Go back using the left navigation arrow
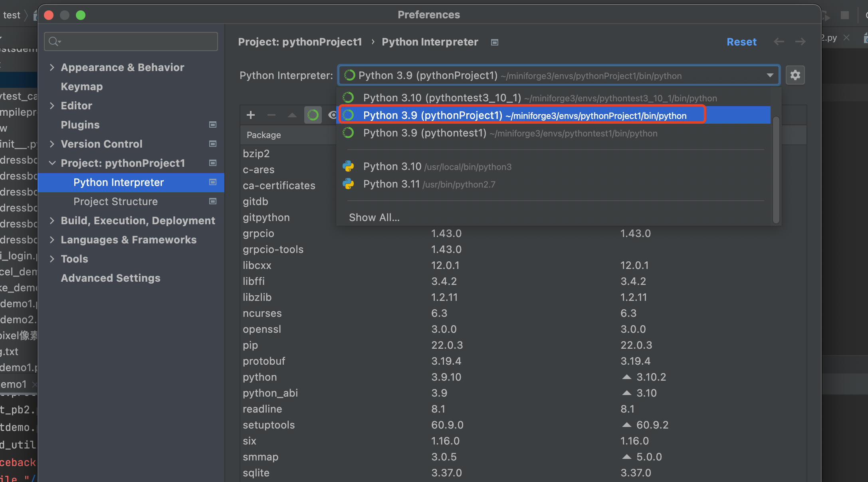Screen dimensions: 868x482 tap(779, 41)
